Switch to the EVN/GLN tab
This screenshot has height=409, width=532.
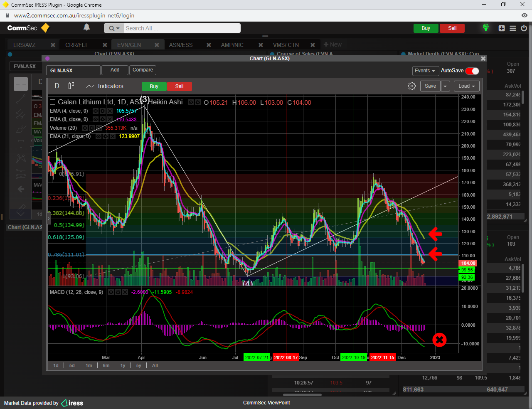pos(129,45)
